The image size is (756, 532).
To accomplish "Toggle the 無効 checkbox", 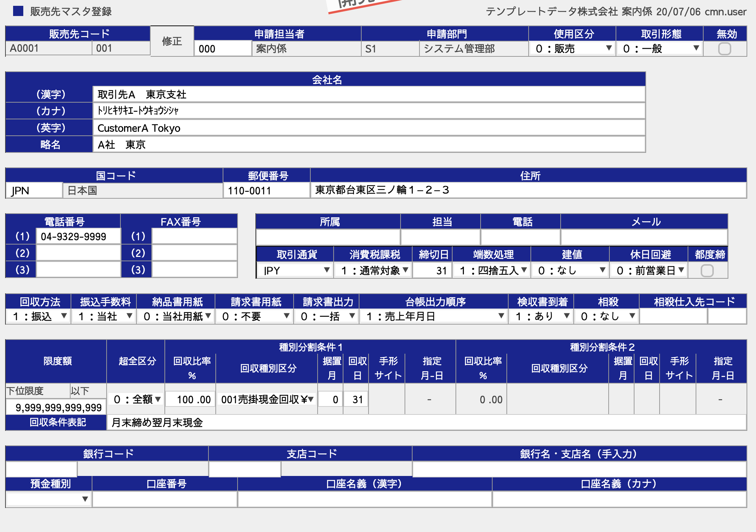I will [x=724, y=49].
